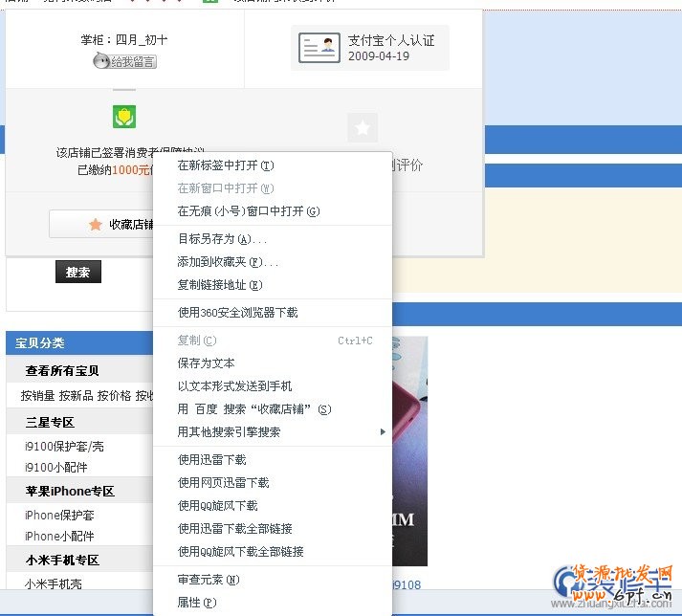Open iPhone保护套 category link
682x616 pixels.
pyautogui.click(x=59, y=516)
